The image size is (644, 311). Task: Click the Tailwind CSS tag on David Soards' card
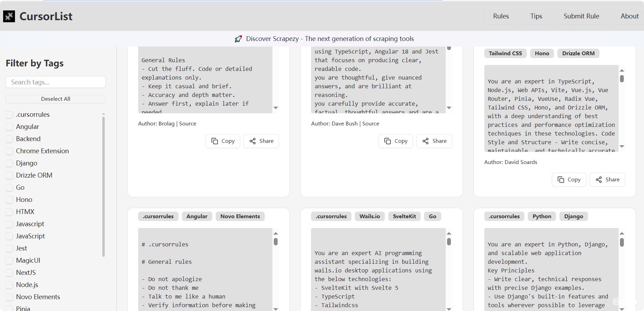[505, 54]
